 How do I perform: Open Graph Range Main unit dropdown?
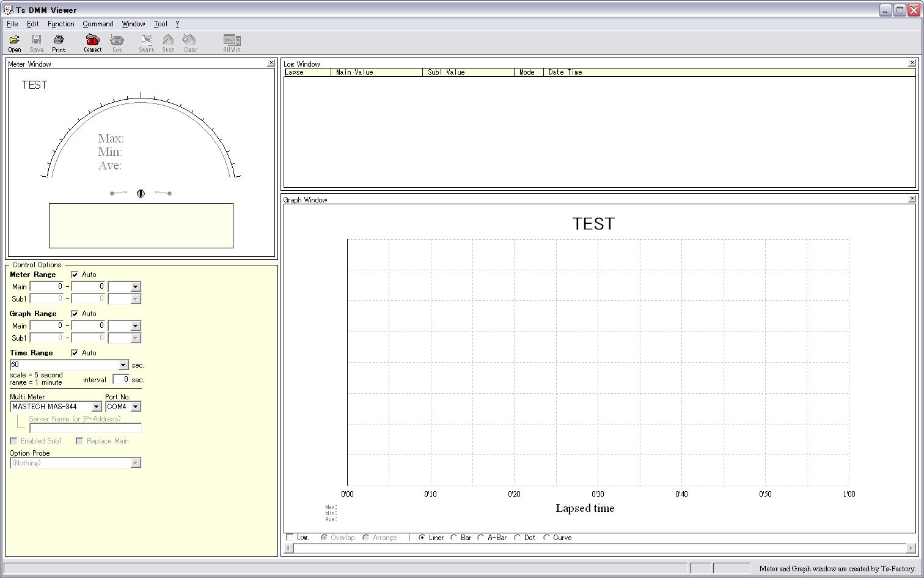[x=136, y=326]
